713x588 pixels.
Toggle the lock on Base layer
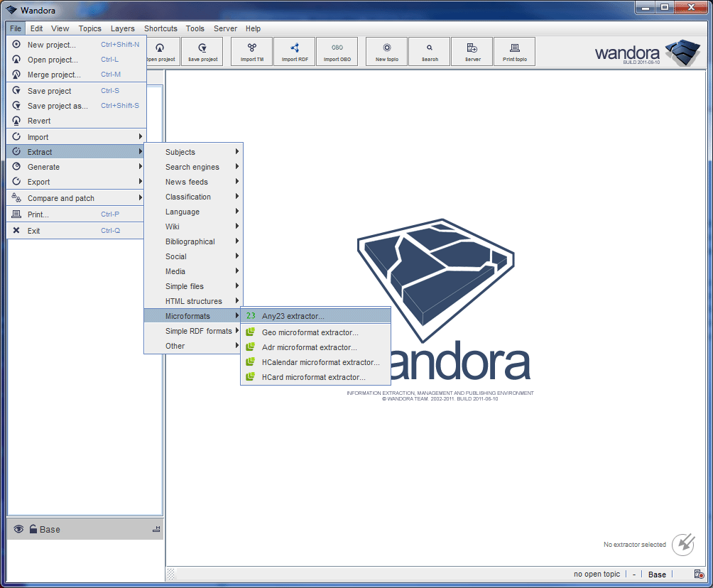33,529
